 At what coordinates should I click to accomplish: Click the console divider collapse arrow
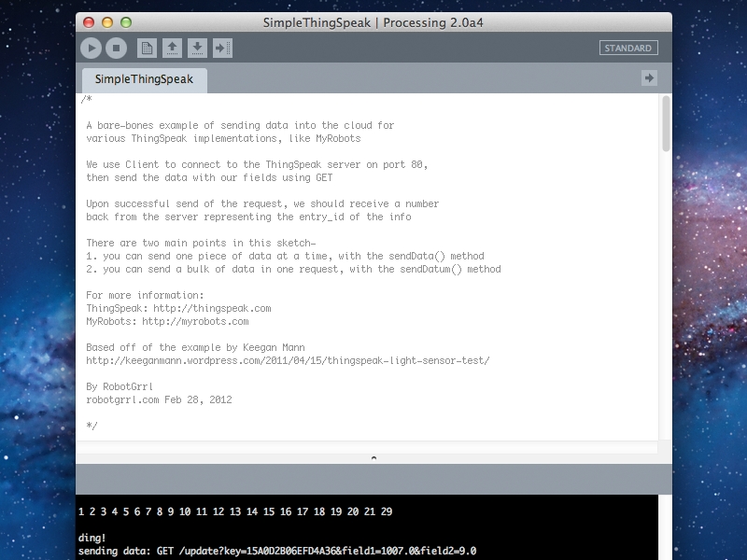click(373, 458)
